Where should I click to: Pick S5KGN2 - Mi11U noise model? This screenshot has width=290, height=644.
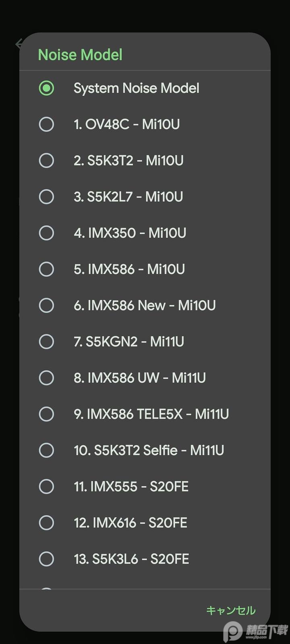(x=46, y=342)
